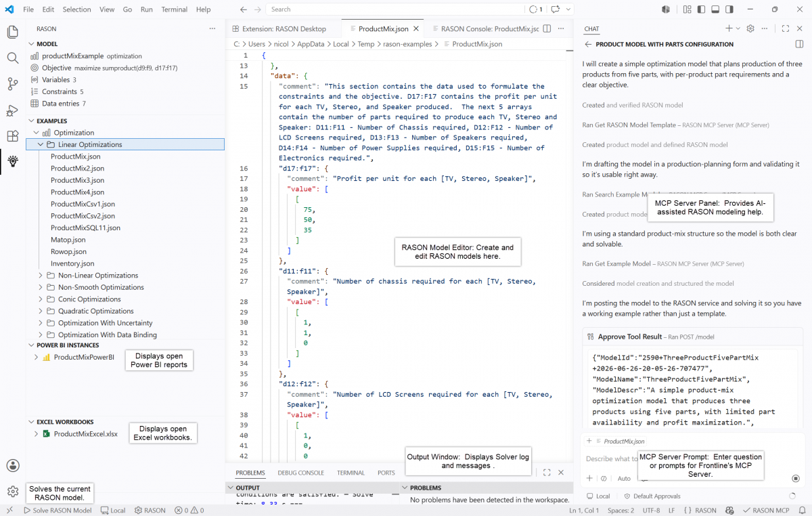The height and width of the screenshot is (516, 812).
Task: Open the RASON lightbulb view
Action: click(12, 161)
